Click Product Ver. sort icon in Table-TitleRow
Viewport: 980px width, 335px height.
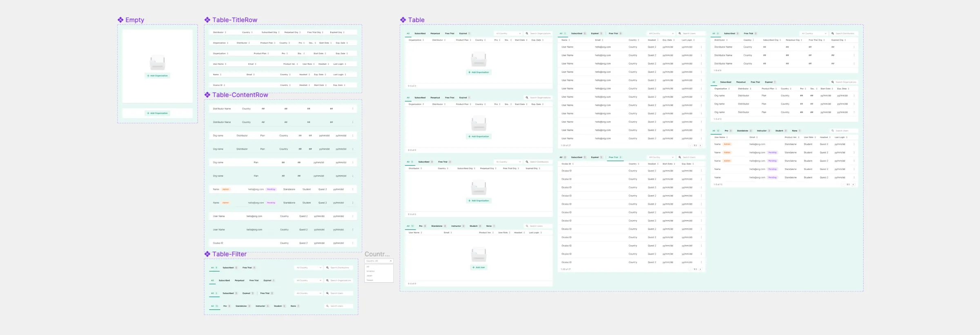point(297,64)
